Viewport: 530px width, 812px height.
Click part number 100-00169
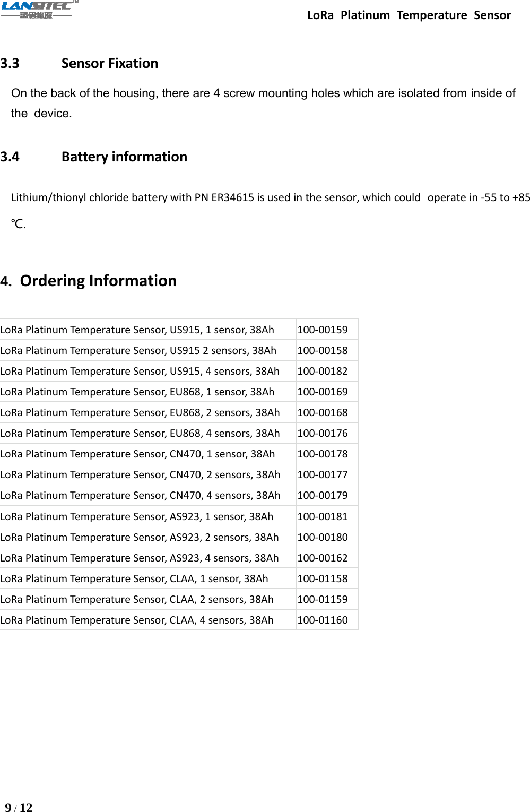coord(323,392)
